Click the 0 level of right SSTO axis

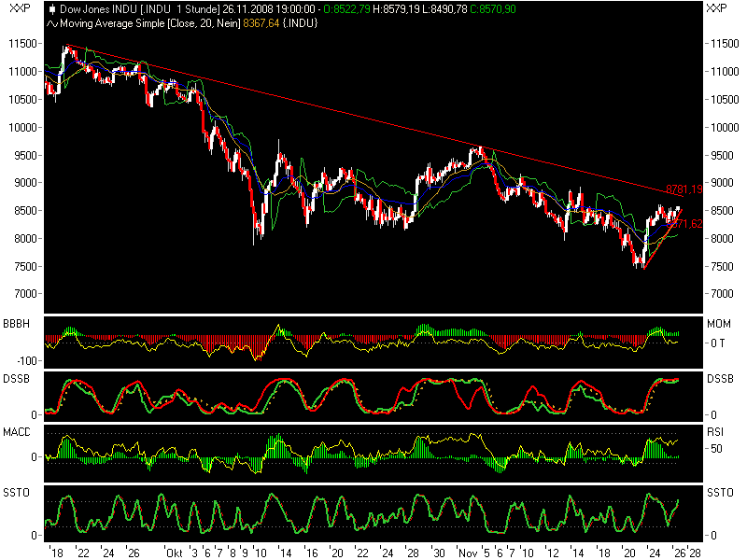(x=713, y=535)
